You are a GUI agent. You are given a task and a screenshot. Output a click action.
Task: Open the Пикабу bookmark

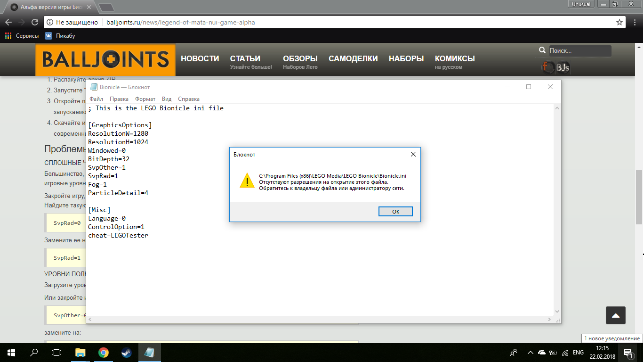point(60,36)
